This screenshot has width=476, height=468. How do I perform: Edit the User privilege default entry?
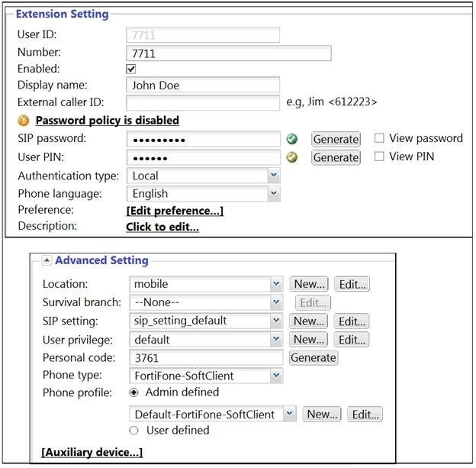click(352, 340)
